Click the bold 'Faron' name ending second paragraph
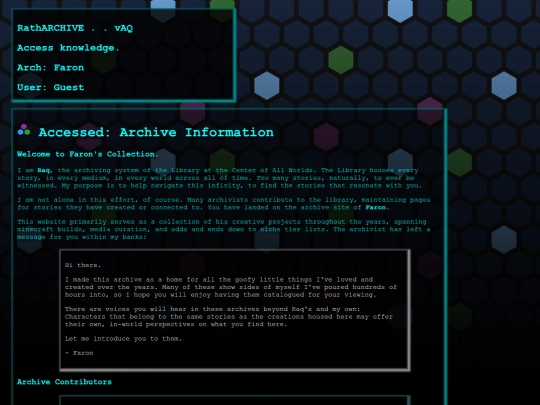The width and height of the screenshot is (540, 405). click(375, 207)
